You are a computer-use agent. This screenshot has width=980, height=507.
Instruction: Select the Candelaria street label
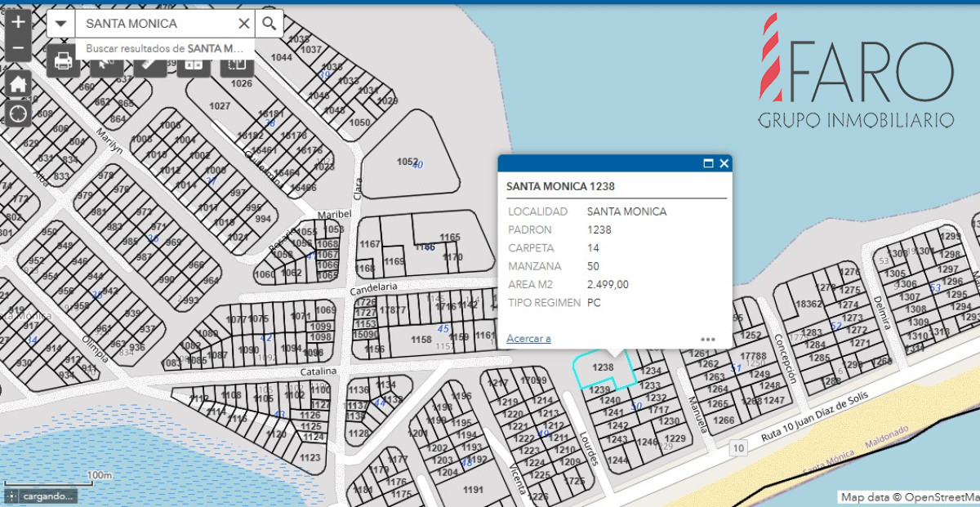[373, 288]
